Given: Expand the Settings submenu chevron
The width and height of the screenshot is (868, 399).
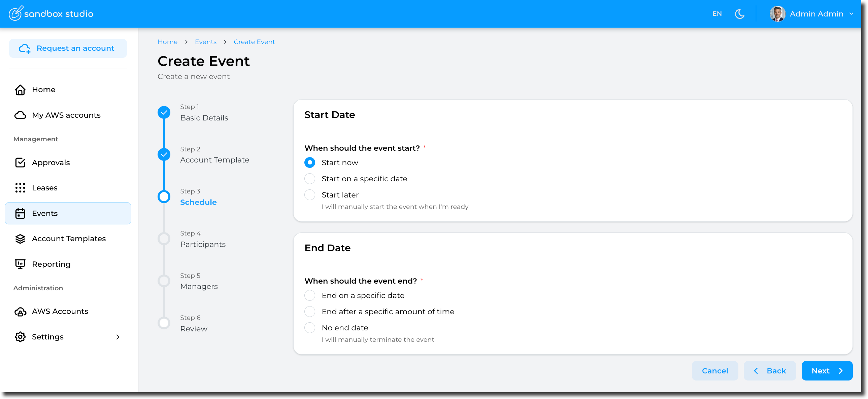Looking at the screenshot, I should click(118, 337).
